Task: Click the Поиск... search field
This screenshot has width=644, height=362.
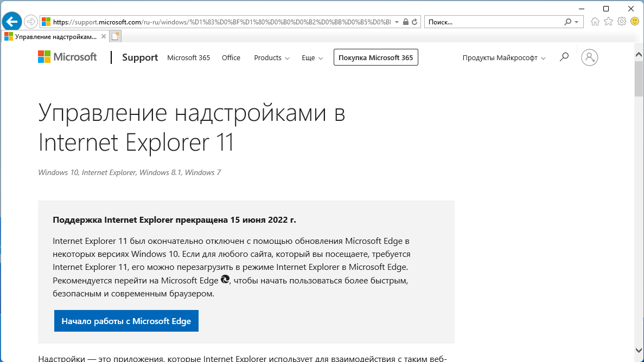Action: (495, 22)
